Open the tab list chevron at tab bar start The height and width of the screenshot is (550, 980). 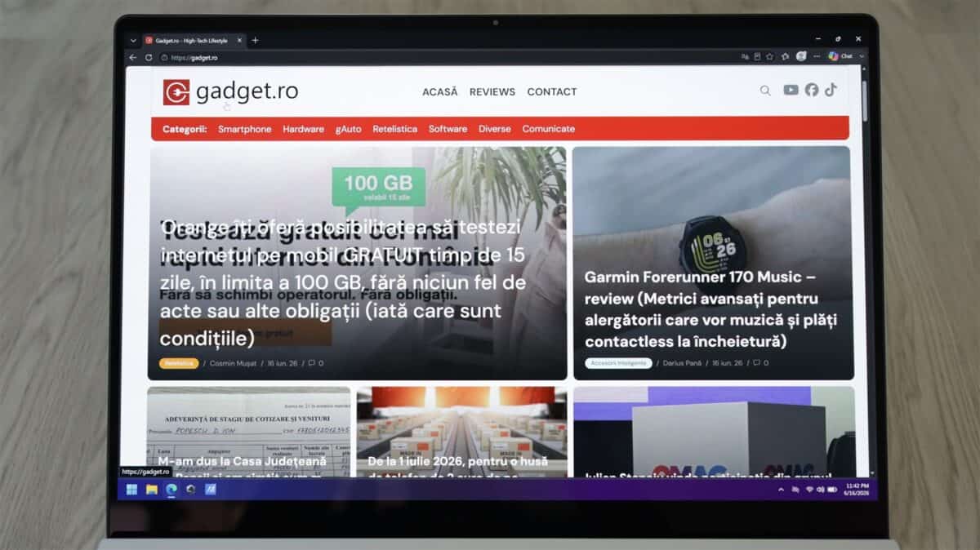133,40
